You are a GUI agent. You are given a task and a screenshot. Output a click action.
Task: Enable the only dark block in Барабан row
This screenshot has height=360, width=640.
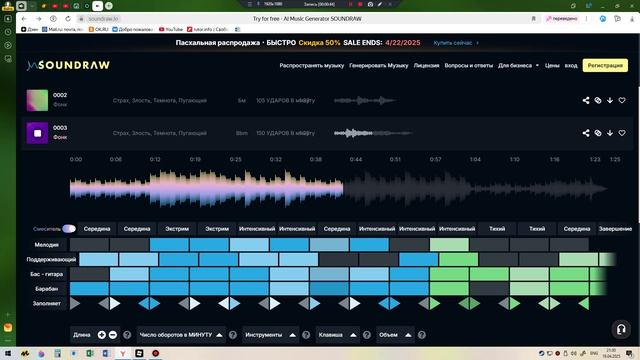coord(489,289)
